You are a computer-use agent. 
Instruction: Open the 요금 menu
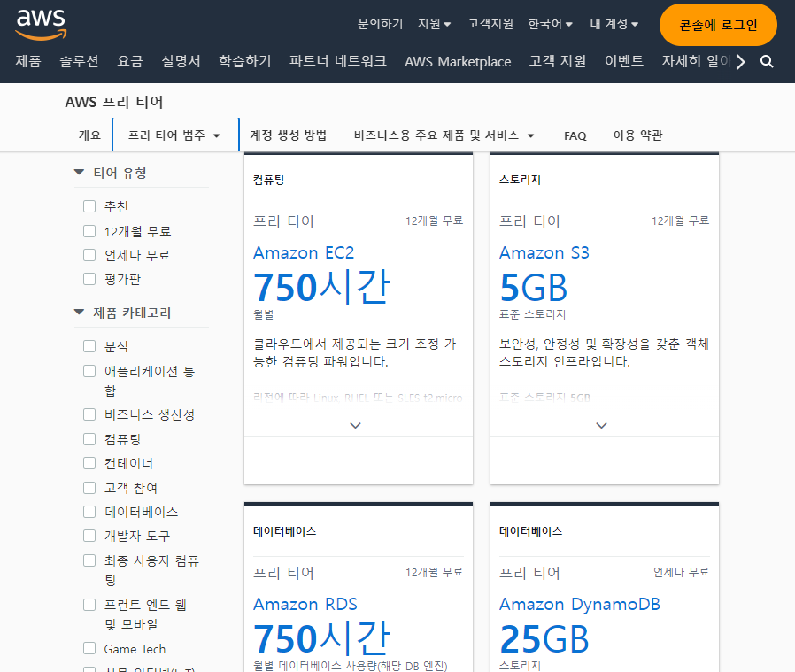click(x=130, y=61)
